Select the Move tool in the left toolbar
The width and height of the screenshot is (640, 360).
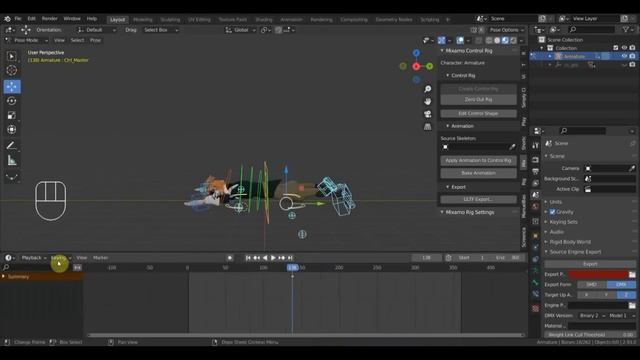[11, 87]
